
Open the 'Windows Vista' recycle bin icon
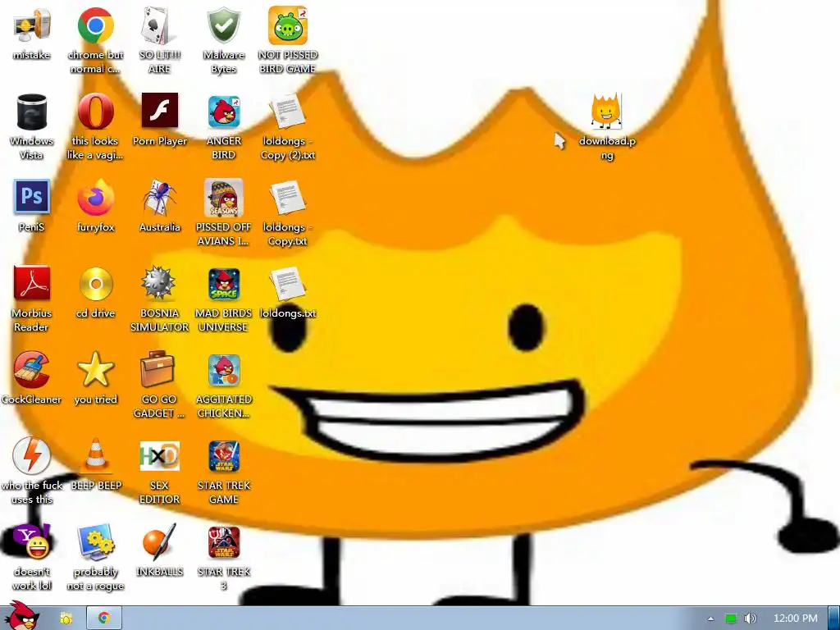[x=32, y=112]
